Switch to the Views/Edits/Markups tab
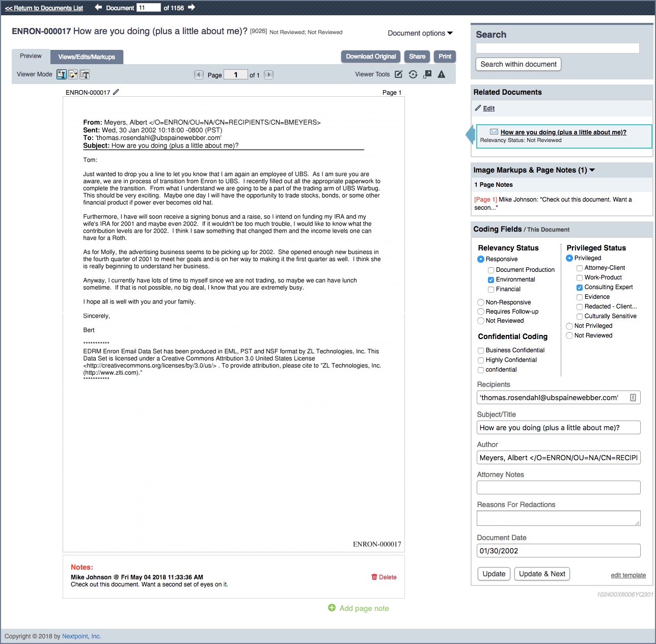Viewport: 656px width, 644px height. pyautogui.click(x=87, y=57)
